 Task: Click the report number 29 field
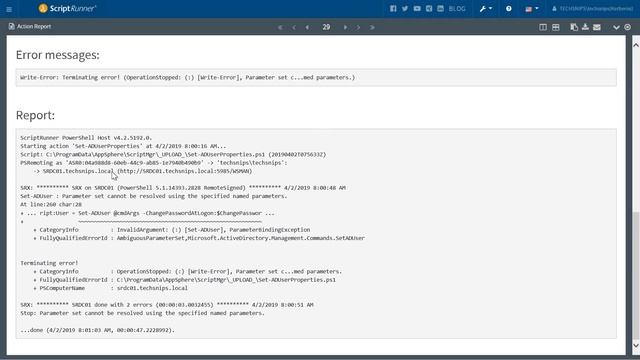pos(326,27)
